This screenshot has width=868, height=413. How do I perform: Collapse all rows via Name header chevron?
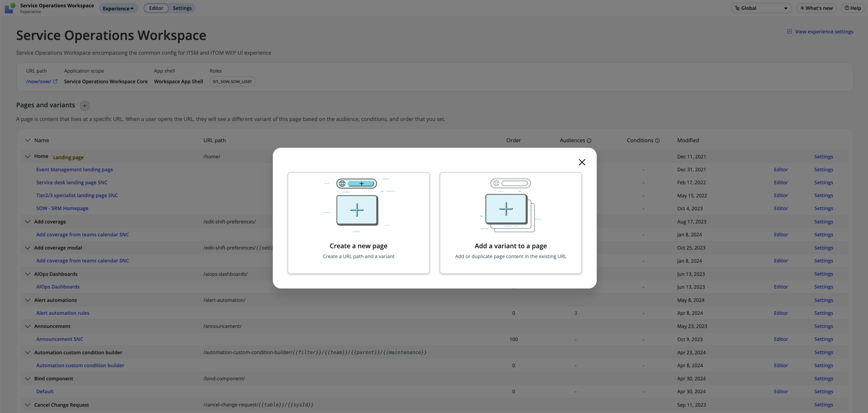28,140
